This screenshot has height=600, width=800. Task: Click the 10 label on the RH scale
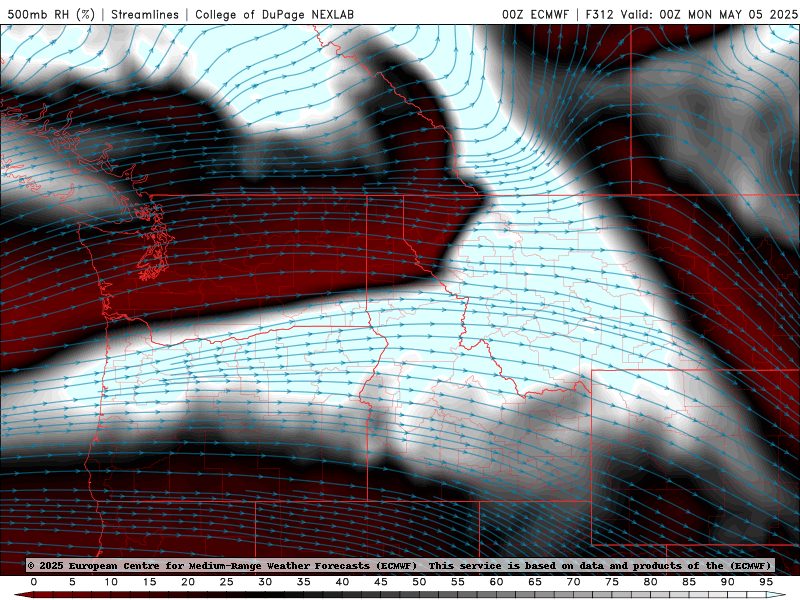111,582
